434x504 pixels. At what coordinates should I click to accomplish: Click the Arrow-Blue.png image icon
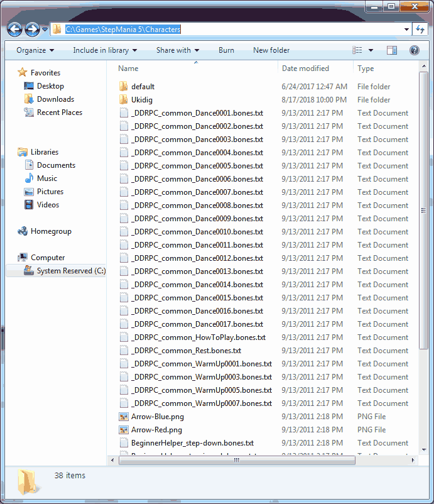(124, 417)
